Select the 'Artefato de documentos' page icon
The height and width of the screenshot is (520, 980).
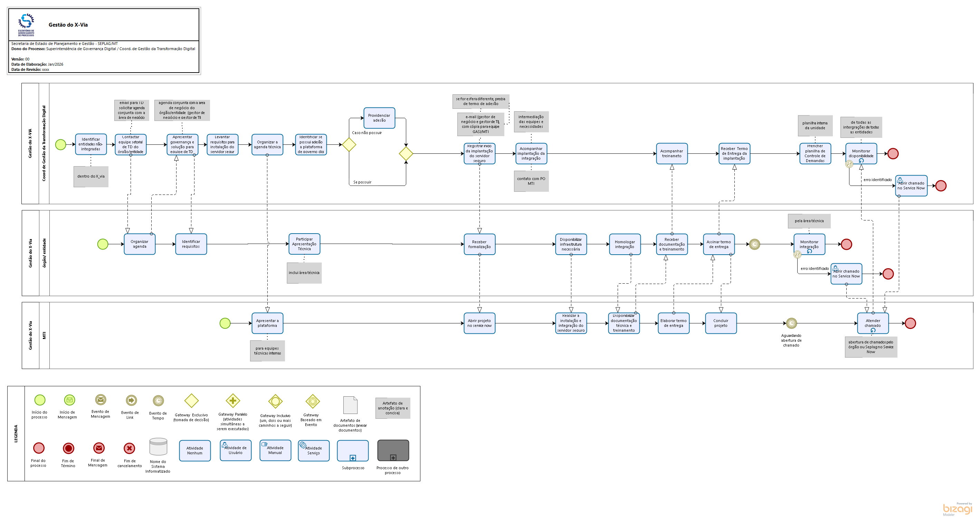pyautogui.click(x=350, y=405)
